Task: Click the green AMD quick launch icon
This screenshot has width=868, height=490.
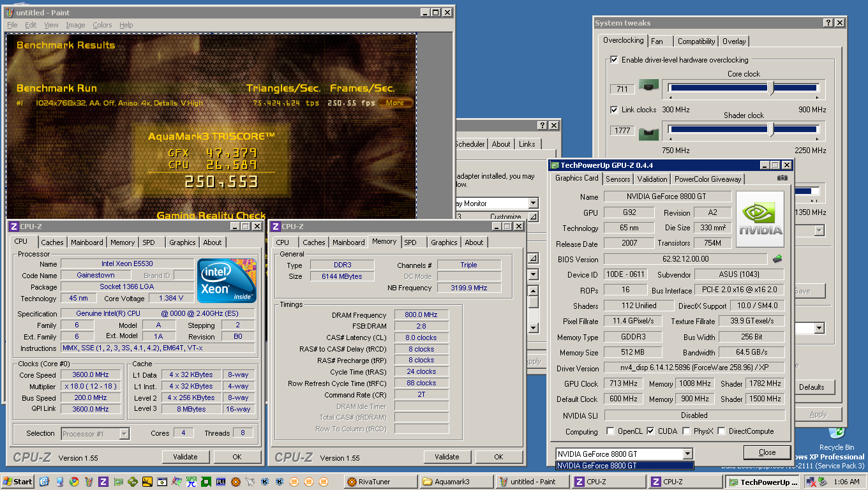Action: [206, 482]
